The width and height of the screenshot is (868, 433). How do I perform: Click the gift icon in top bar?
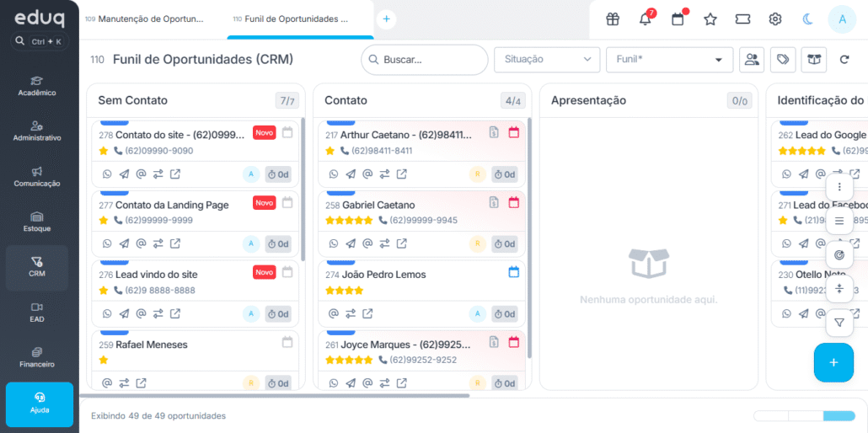[x=613, y=19]
